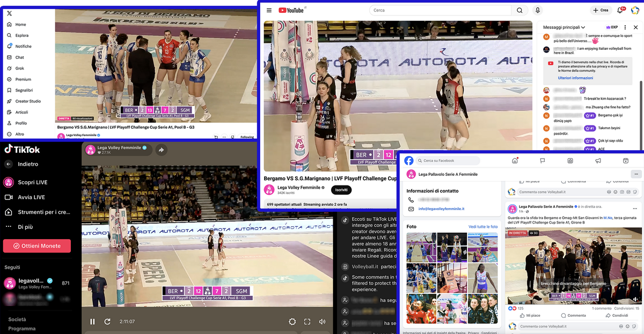Open YouTube notifications bell
Image resolution: width=644 pixels, height=334 pixels.
[x=619, y=10]
